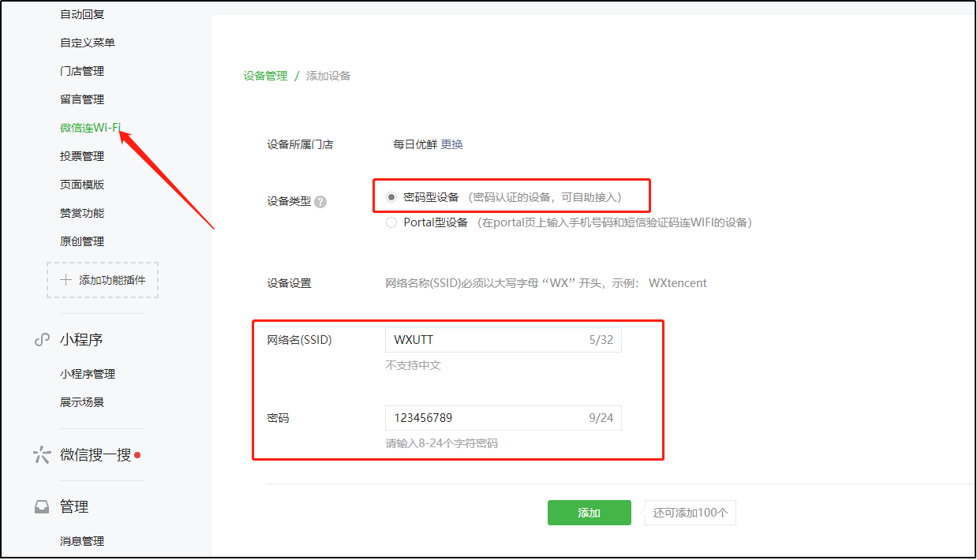Open the 小程序 section heading
Viewport: 977px width, 560px height.
click(81, 340)
